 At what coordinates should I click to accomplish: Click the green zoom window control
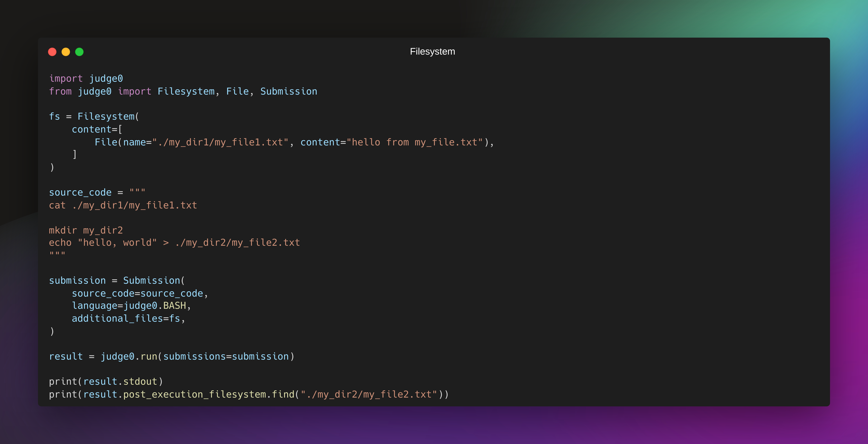tap(79, 52)
